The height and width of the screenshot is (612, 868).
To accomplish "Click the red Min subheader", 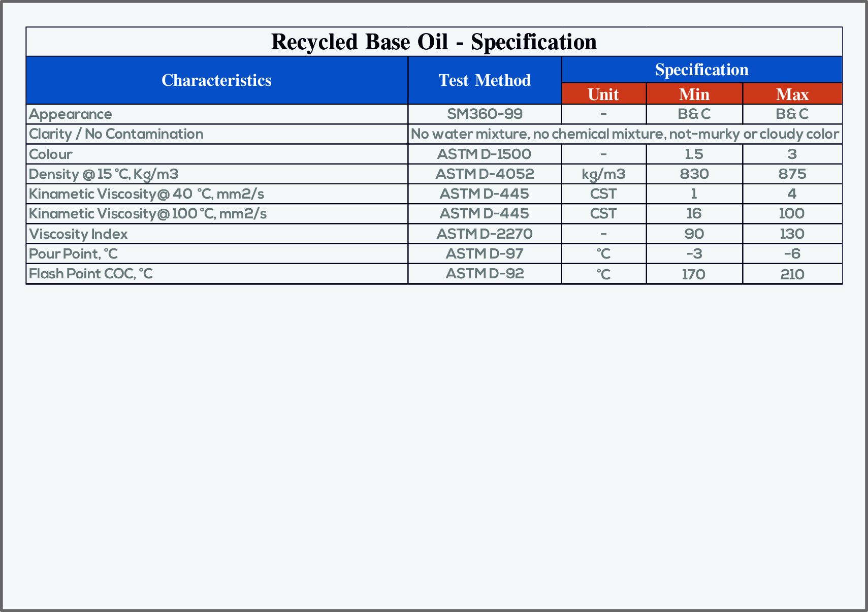I will coord(694,94).
